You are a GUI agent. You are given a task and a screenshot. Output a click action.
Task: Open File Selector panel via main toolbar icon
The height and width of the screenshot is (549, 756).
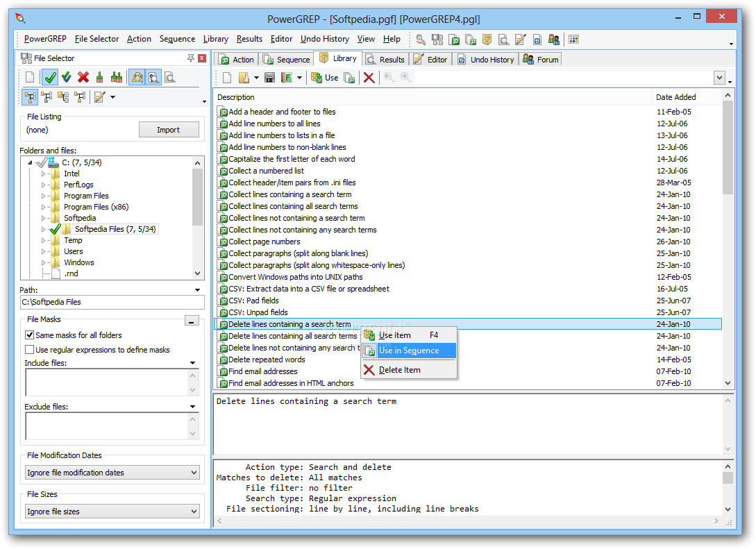tap(437, 40)
